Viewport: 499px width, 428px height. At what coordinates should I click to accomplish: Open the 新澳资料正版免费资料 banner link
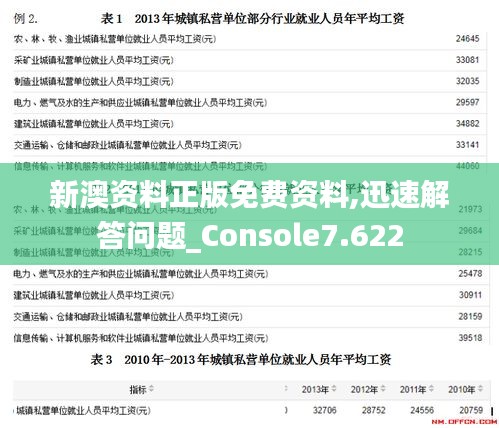[249, 214]
